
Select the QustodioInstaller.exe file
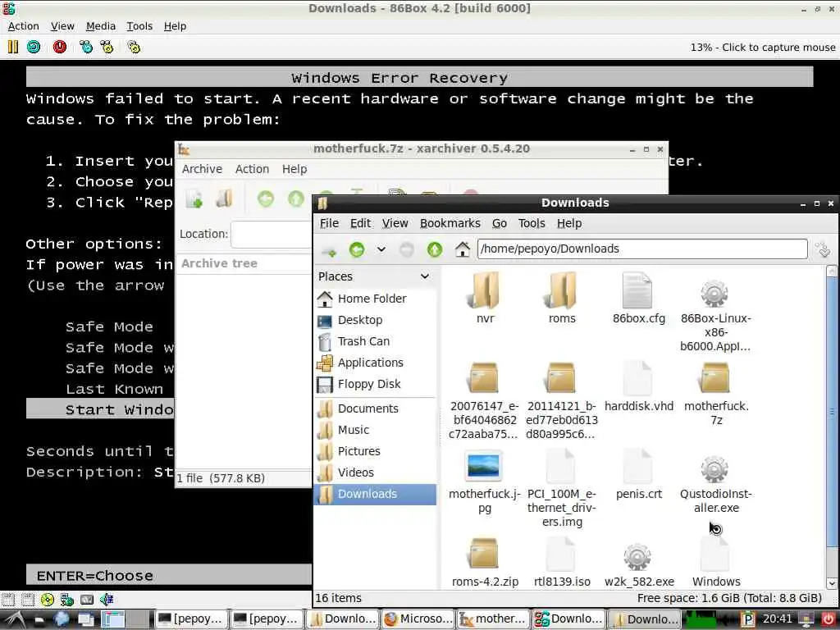pyautogui.click(x=715, y=485)
